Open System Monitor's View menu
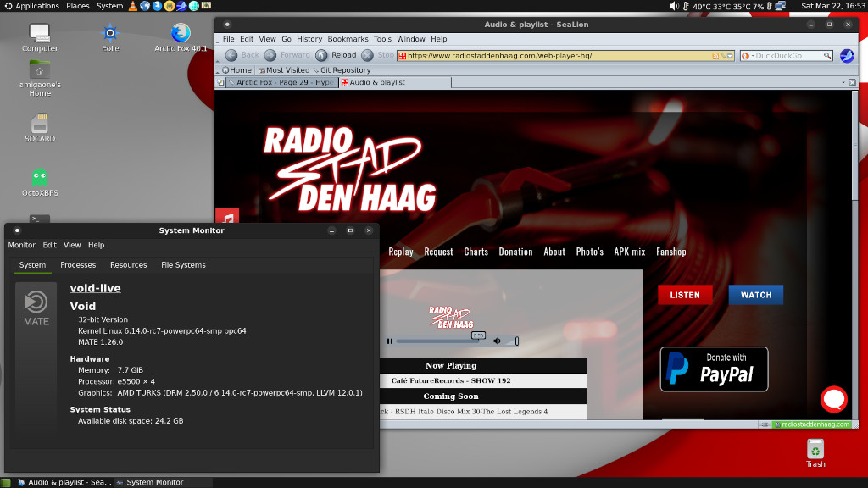 click(x=72, y=245)
